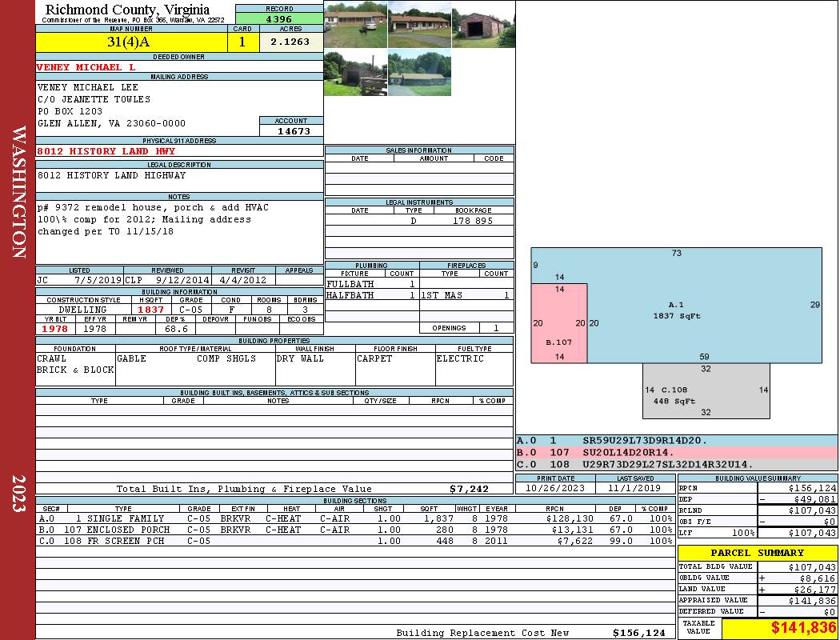Click sketch code row A.0 SR59U29L73D9R14D20
The image size is (840, 640).
click(677, 441)
